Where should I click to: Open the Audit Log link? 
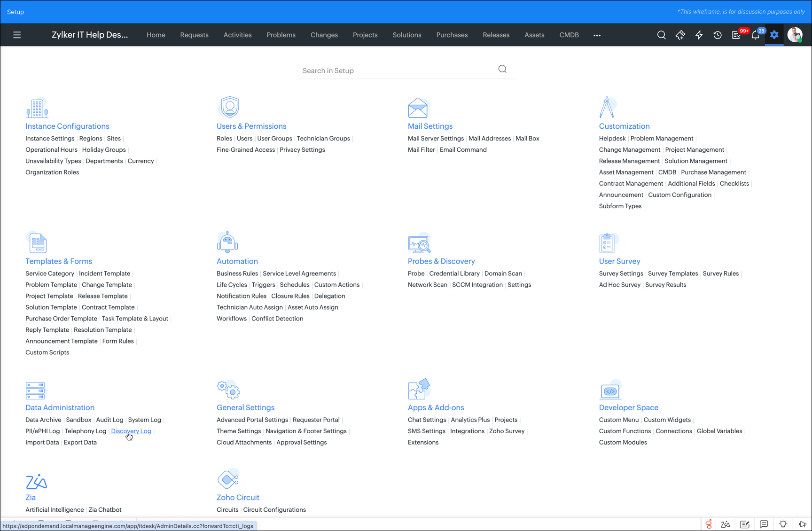tap(109, 420)
